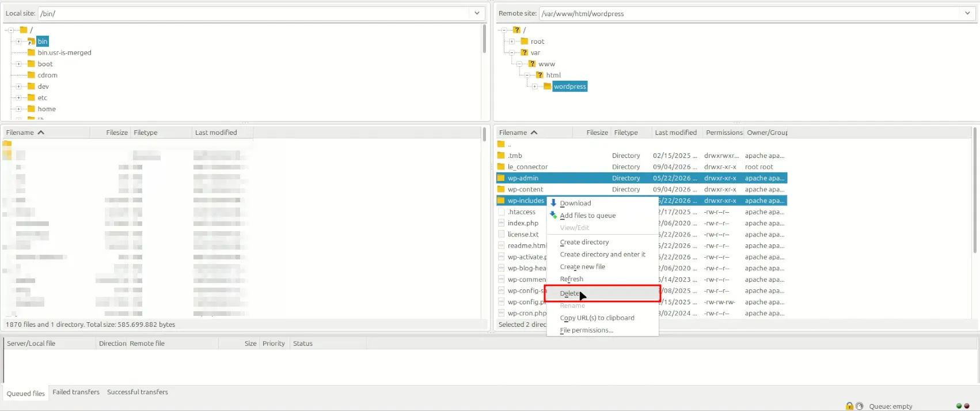Open the Remote site path dropdown
This screenshot has width=980, height=411.
[x=967, y=13]
